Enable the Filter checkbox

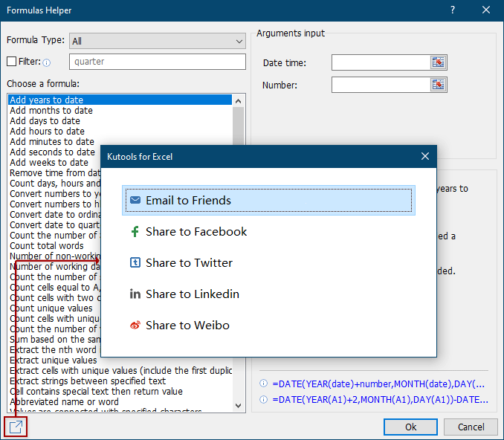(11, 62)
